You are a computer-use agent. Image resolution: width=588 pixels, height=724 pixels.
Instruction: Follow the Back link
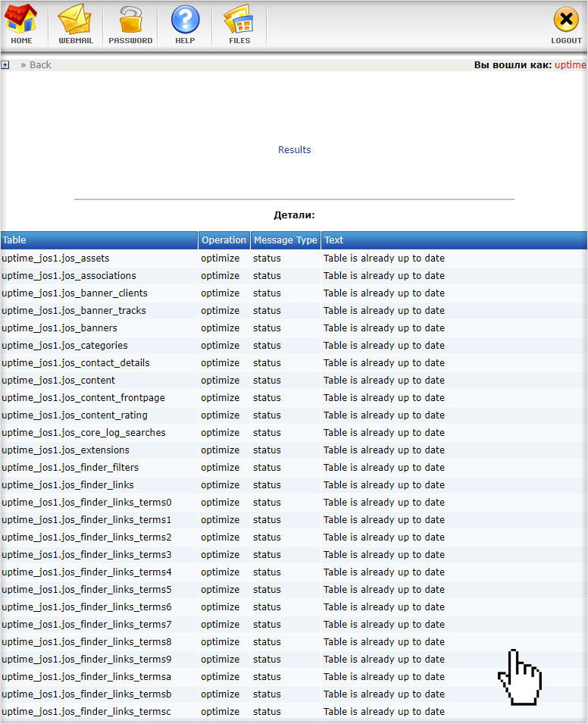[x=40, y=65]
